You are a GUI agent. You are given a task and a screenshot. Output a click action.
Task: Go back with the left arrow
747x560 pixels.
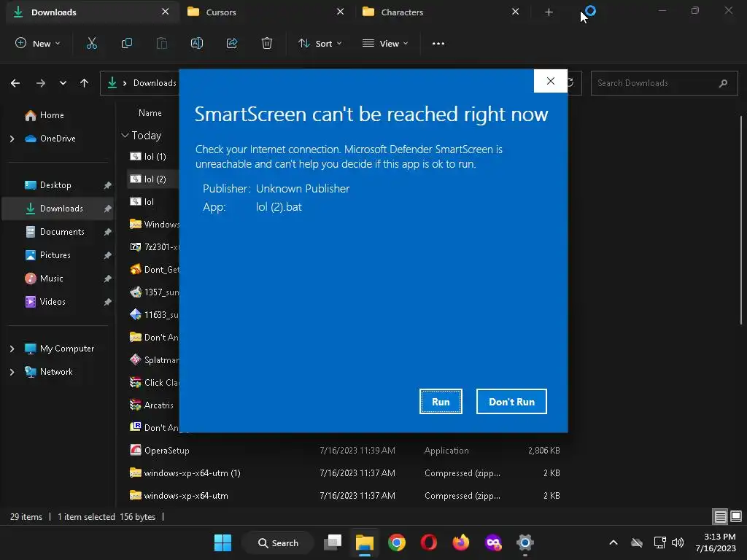coord(15,83)
